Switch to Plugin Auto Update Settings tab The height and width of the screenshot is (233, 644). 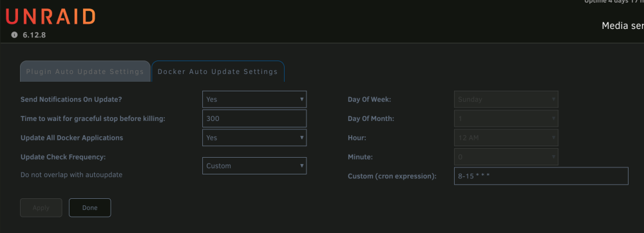click(85, 71)
